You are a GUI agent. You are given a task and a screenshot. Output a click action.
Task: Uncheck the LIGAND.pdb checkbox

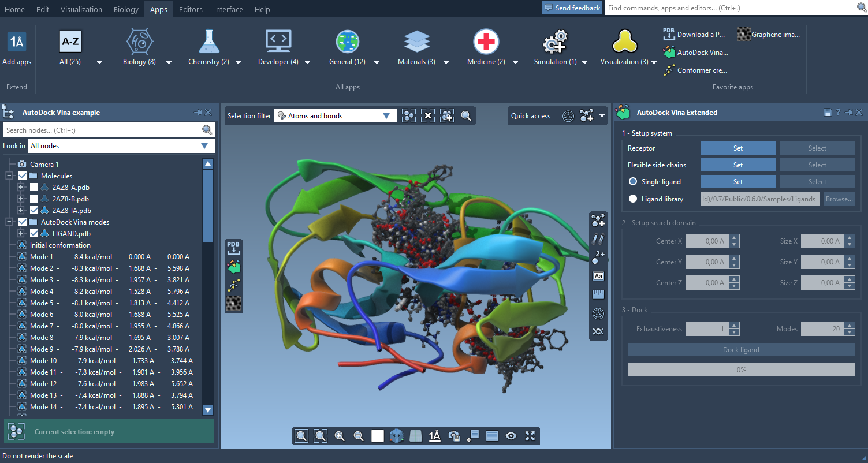pyautogui.click(x=34, y=234)
